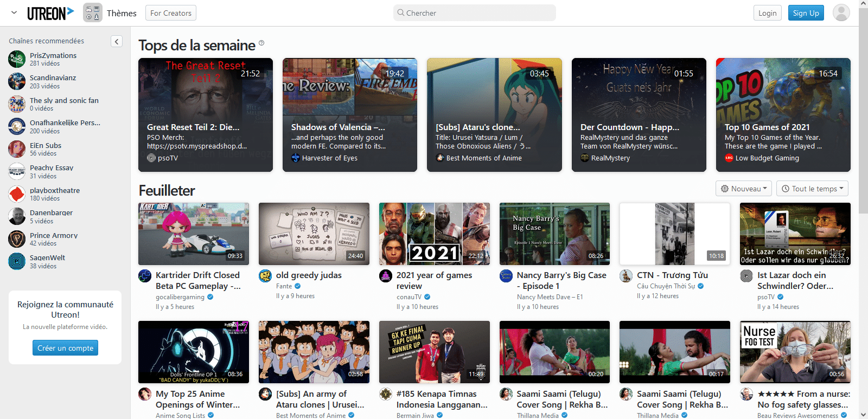Image resolution: width=868 pixels, height=419 pixels.
Task: Open the 'Danenbarger' channel link
Action: [51, 213]
